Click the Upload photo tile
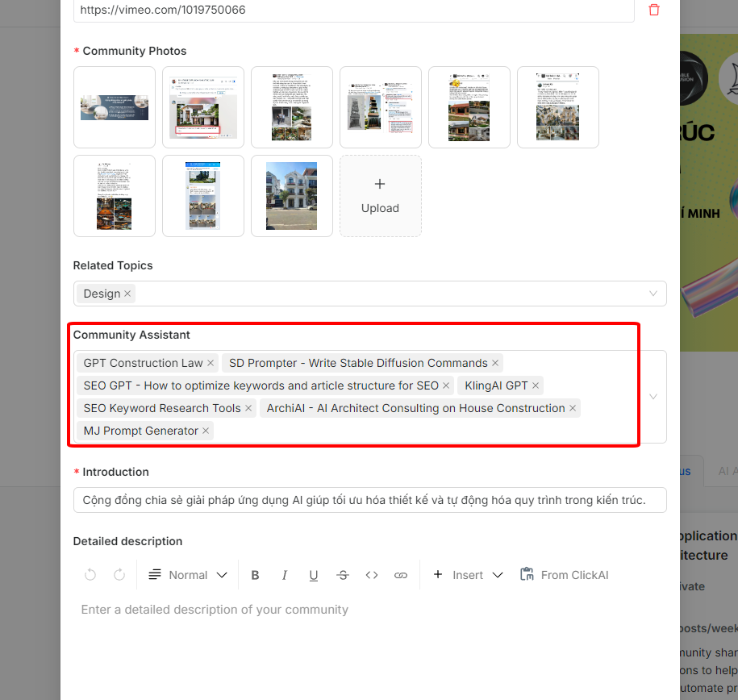Screen dimensions: 738x700 coord(380,196)
